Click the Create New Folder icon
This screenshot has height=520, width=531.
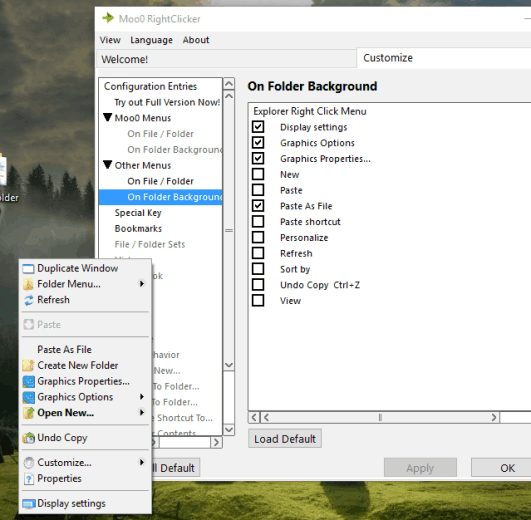pos(28,366)
